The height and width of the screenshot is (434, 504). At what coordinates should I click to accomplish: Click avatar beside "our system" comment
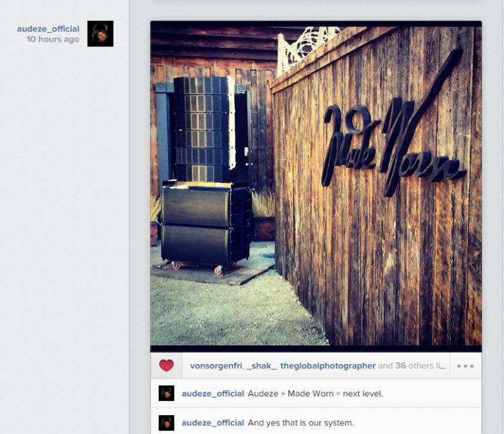coord(167,423)
